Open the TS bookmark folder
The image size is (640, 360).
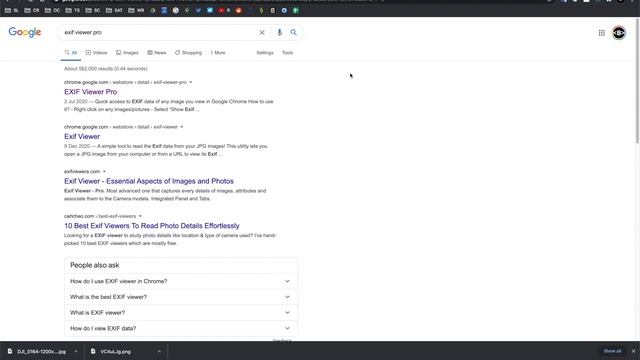coord(73,10)
